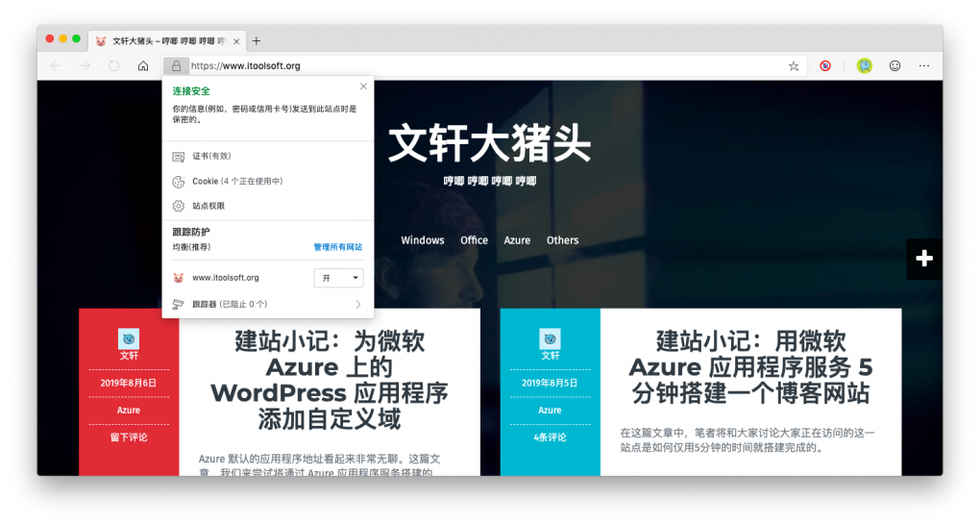The height and width of the screenshot is (525, 980).
Task: Open the tracking prevention 开 dropdown
Action: 338,278
